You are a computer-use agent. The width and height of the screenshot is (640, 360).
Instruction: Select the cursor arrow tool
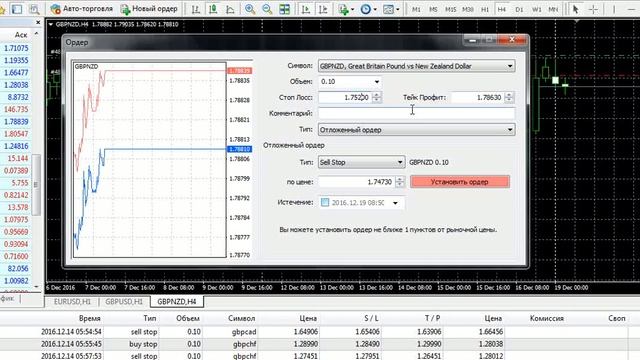click(x=576, y=9)
